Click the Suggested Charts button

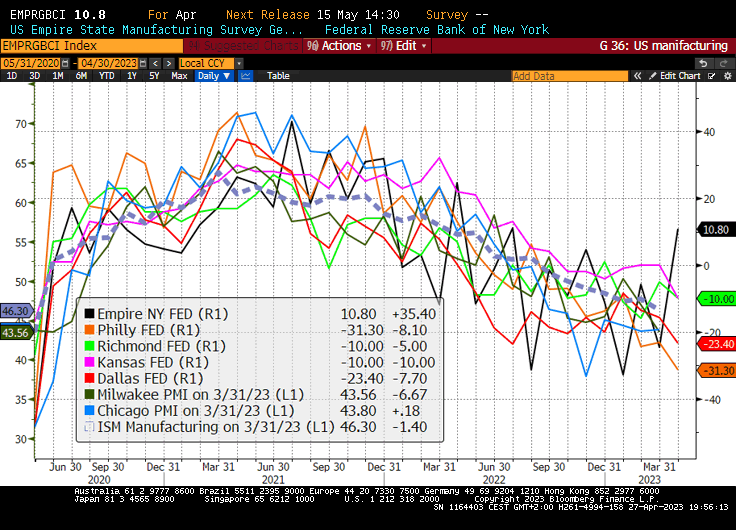(x=243, y=46)
